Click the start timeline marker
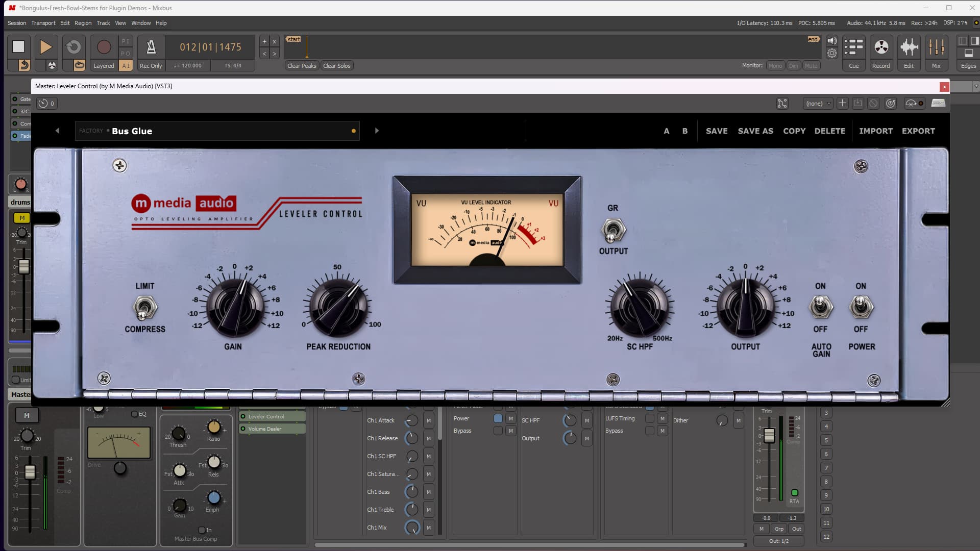 tap(293, 39)
